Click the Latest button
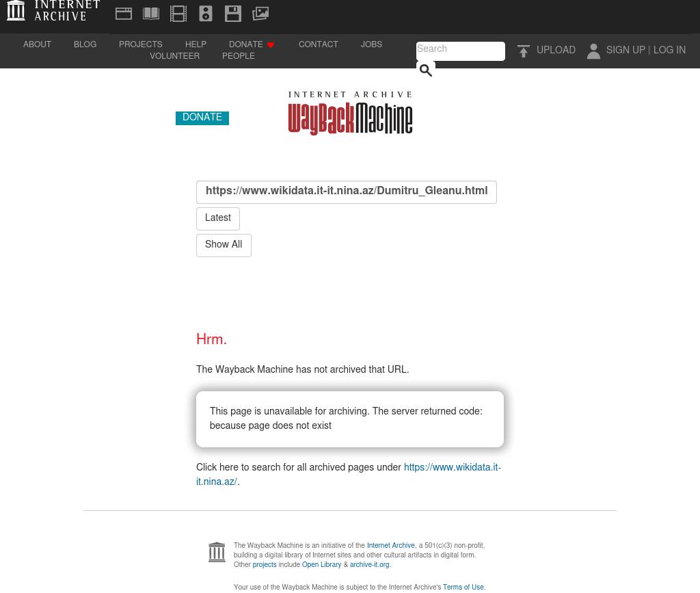The height and width of the screenshot is (593, 700). point(218,219)
